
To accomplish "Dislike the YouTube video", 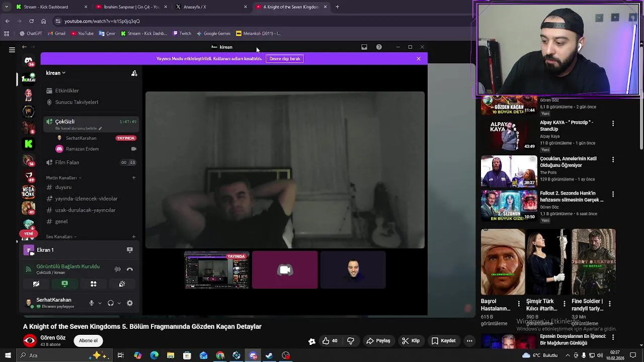I will click(351, 341).
